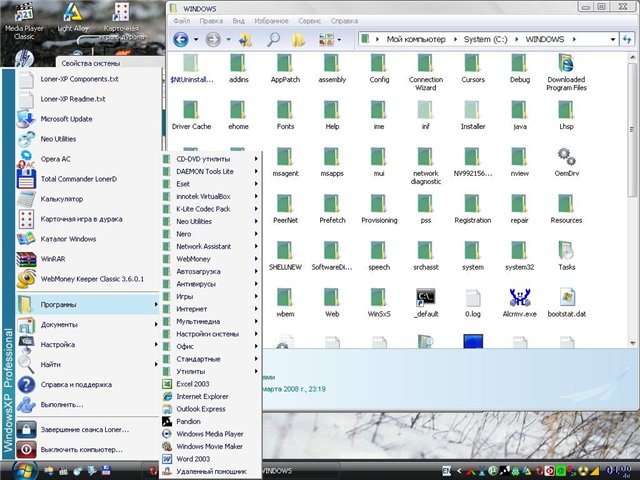This screenshot has height=480, width=640.
Task: Click Мой компьютер in address breadcrumb
Action: point(416,39)
